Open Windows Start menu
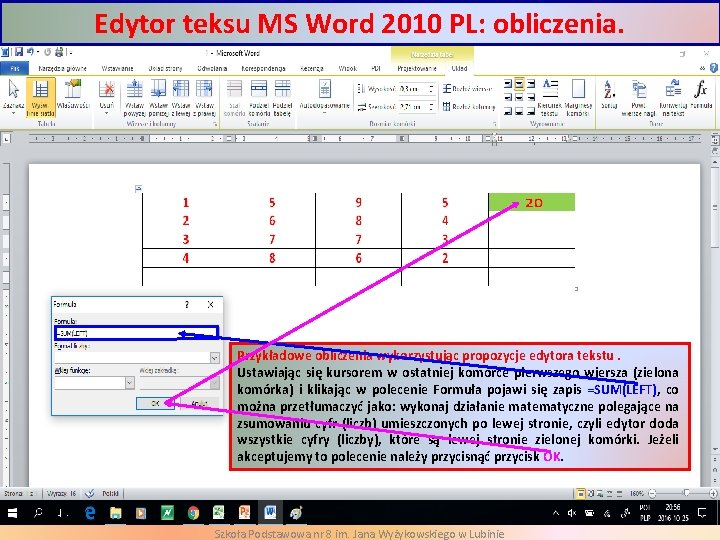The image size is (720, 540). tap(12, 513)
